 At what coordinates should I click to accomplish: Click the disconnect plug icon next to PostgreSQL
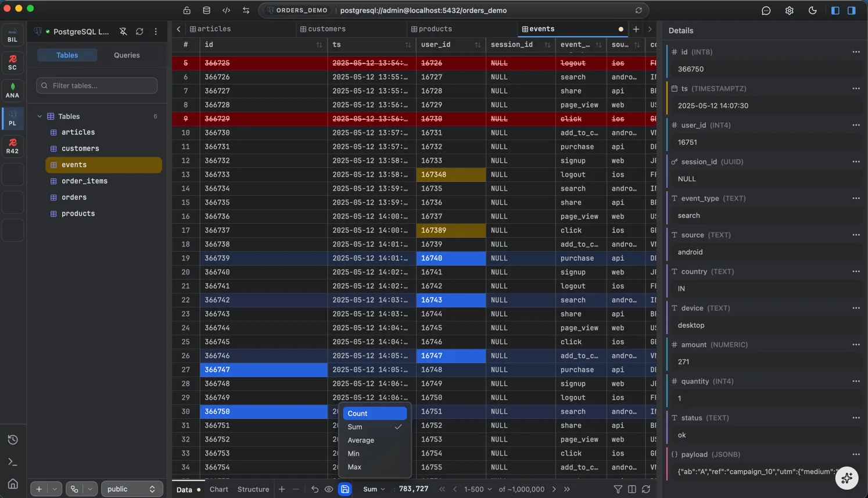123,31
